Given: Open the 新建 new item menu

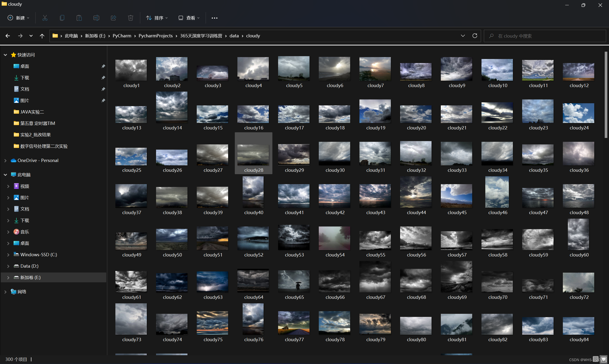Looking at the screenshot, I should 18,18.
